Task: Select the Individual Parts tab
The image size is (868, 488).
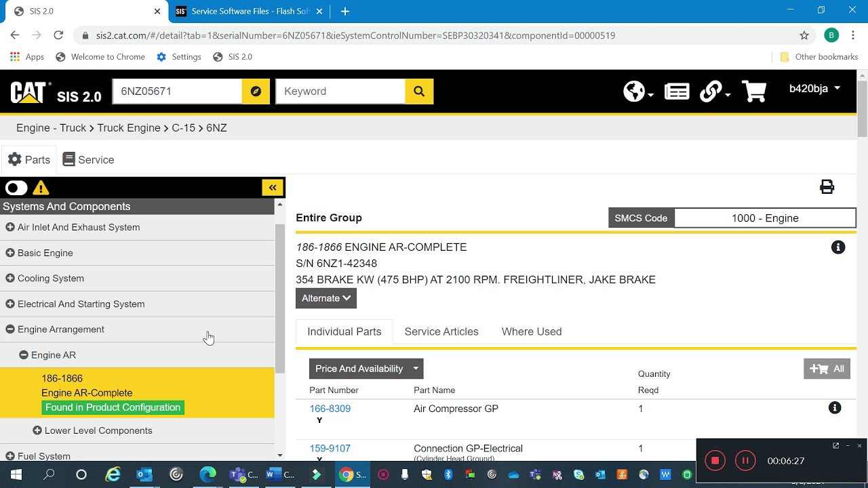Action: coord(344,331)
